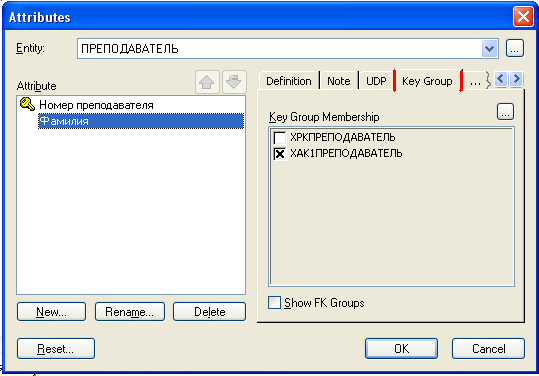Select attribute Фамилия in list
The image size is (539, 376).
tap(141, 121)
